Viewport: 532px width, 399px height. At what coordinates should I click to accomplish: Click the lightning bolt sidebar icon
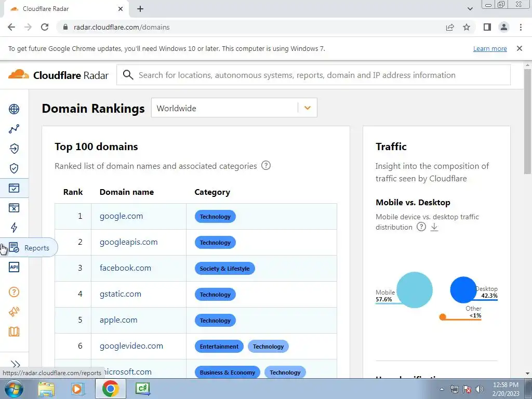[x=14, y=228]
